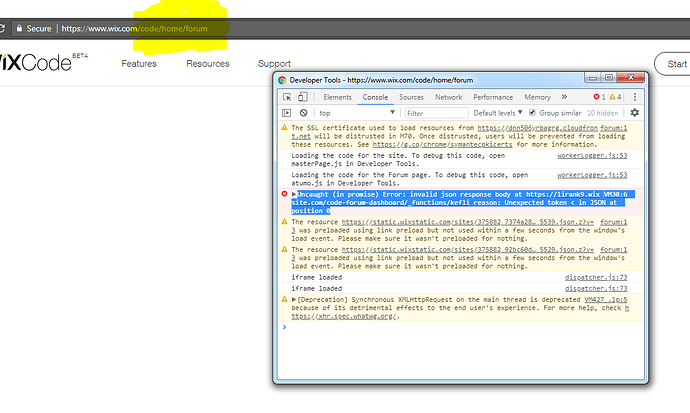The width and height of the screenshot is (690, 413).
Task: Click the console prompt input line
Action: click(462, 327)
